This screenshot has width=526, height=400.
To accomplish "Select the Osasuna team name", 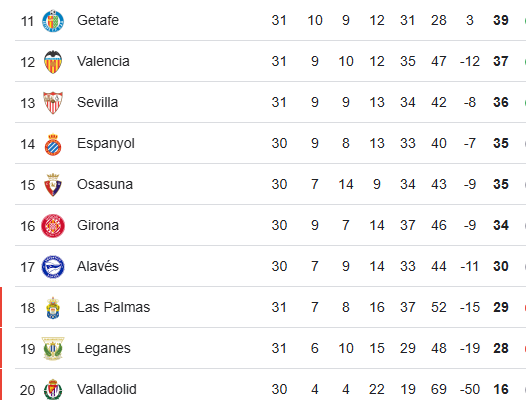I will (105, 185).
